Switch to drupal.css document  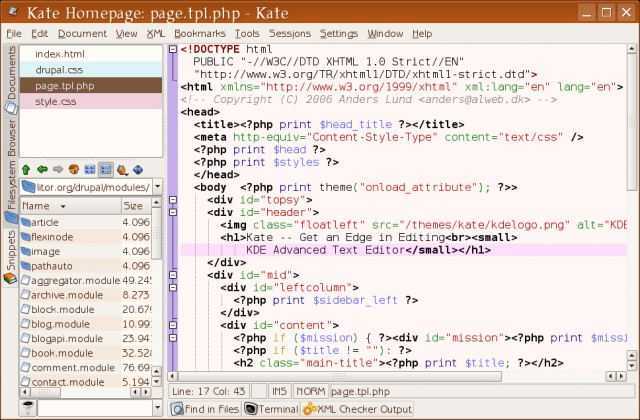(x=91, y=70)
